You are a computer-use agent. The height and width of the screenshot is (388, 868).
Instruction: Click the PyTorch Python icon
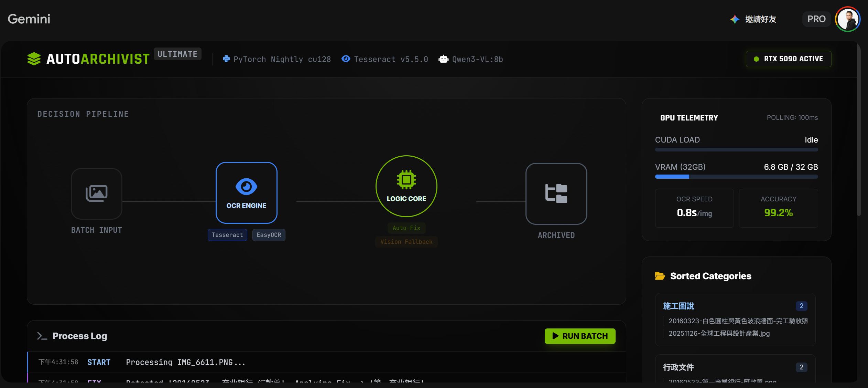pyautogui.click(x=226, y=59)
